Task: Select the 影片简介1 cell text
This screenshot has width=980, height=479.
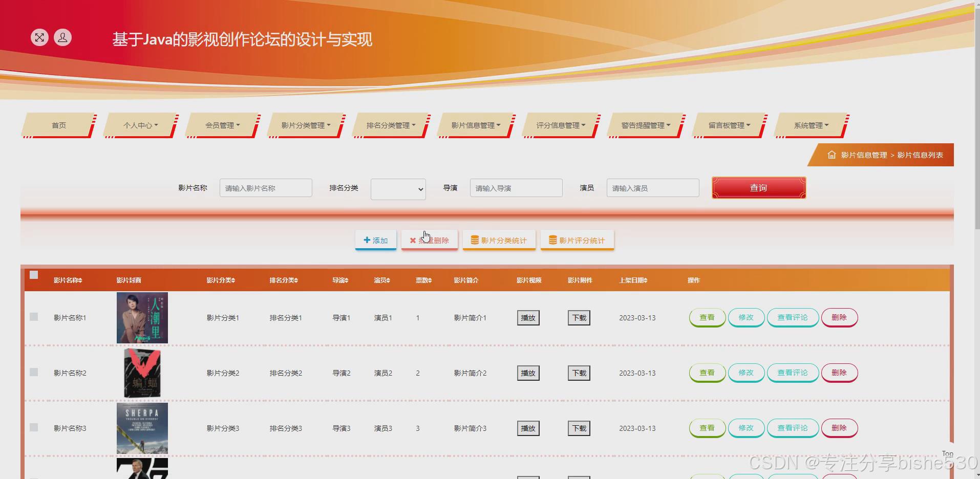Action: click(x=470, y=318)
